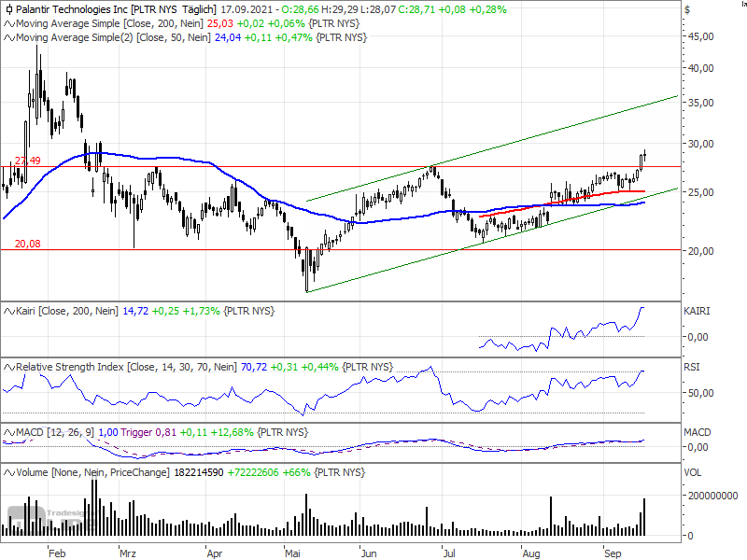The height and width of the screenshot is (560, 747).
Task: Click the 25,00 price axis label
Action: 701,192
